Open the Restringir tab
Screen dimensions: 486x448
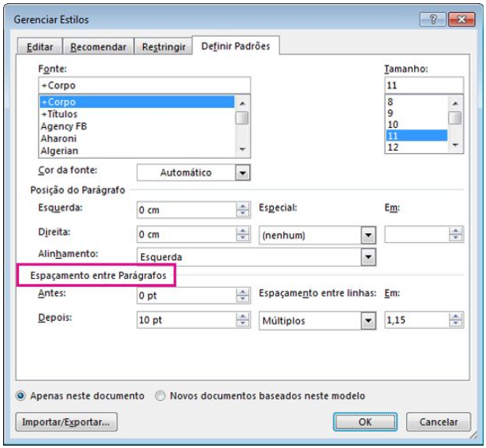163,47
